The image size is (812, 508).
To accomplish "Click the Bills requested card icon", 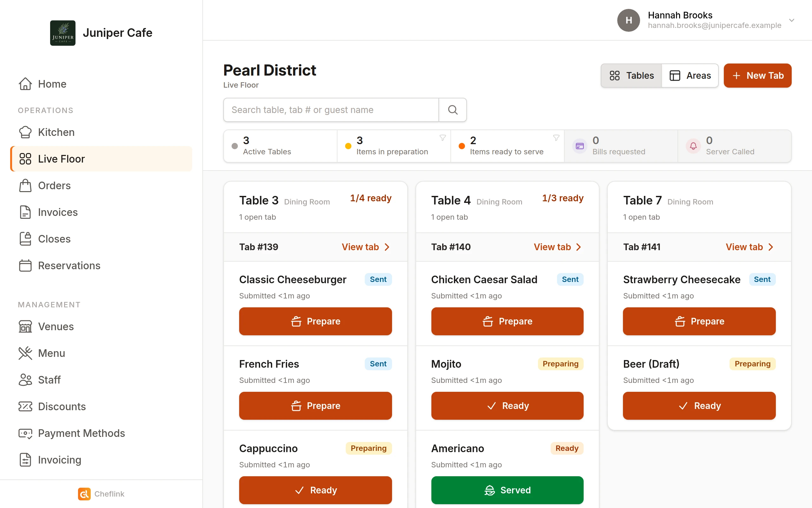I will point(580,146).
